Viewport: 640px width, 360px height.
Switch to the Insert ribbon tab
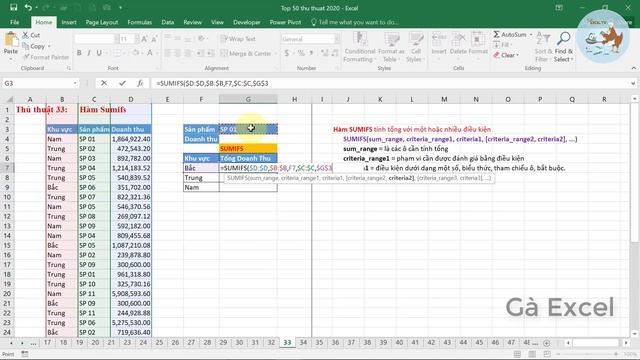69,22
